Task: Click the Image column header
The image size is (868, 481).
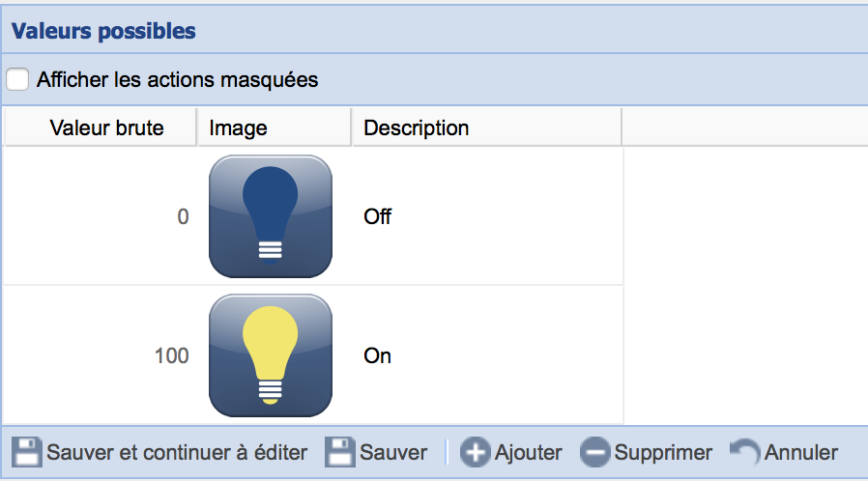Action: click(238, 127)
